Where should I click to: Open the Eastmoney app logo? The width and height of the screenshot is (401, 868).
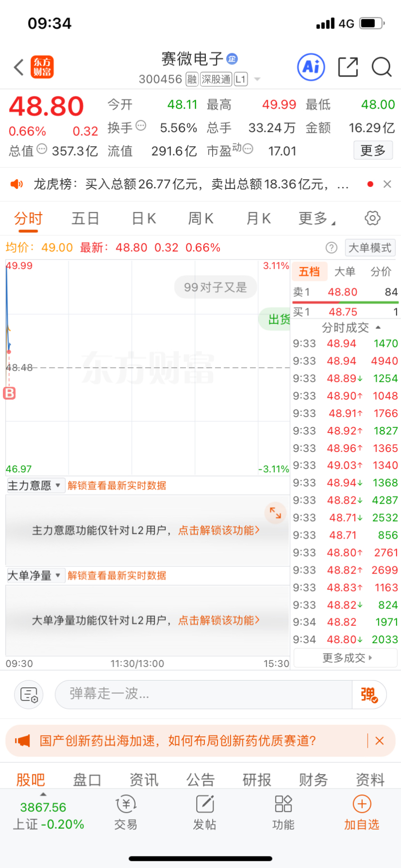tap(42, 67)
